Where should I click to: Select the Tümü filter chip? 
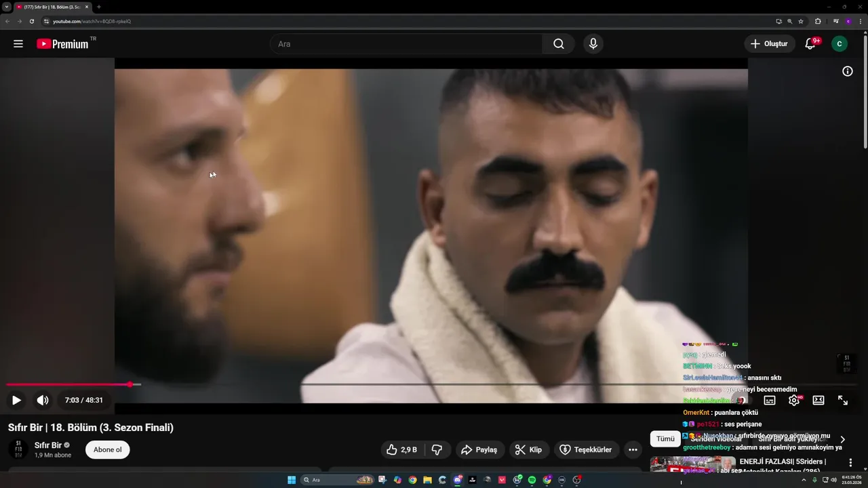[x=665, y=439]
